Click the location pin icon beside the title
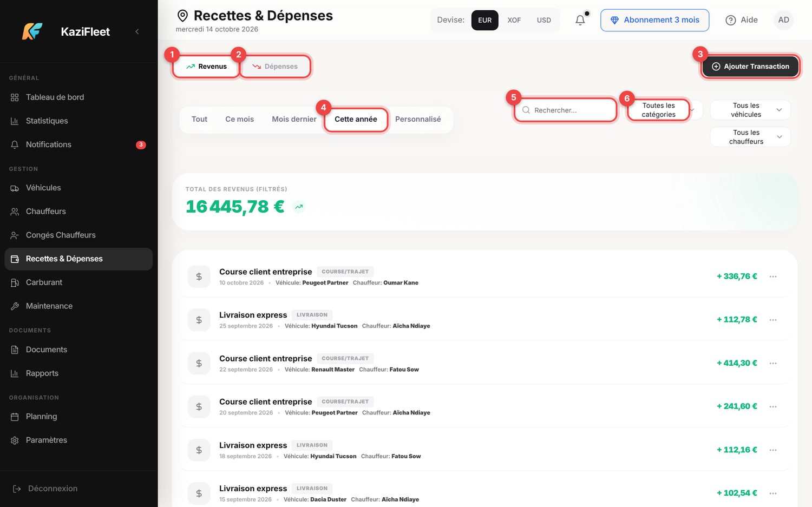Viewport: 812px width, 507px height. click(183, 16)
